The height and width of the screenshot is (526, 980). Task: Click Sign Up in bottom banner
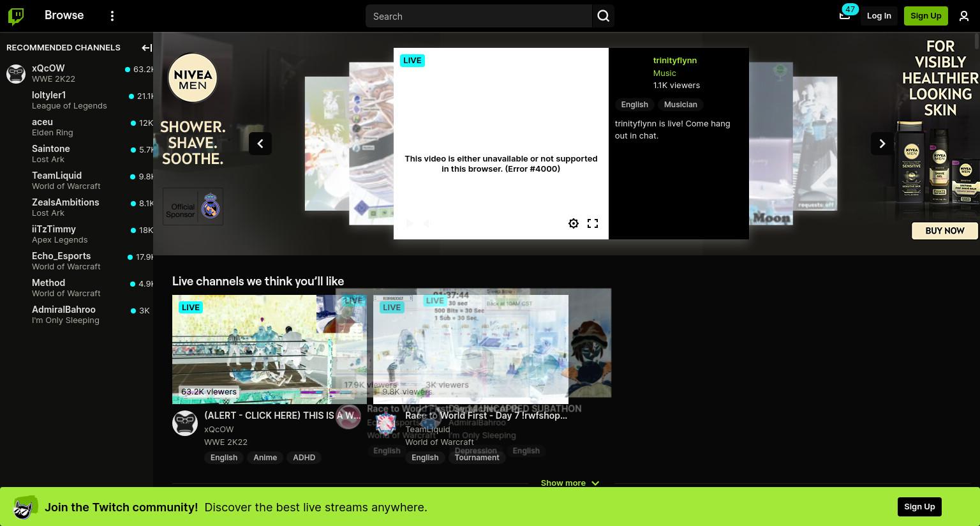coord(919,507)
